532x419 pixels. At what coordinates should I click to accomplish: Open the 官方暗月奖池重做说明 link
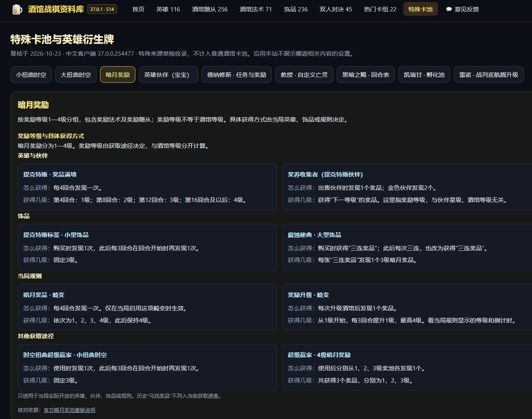coord(69,410)
